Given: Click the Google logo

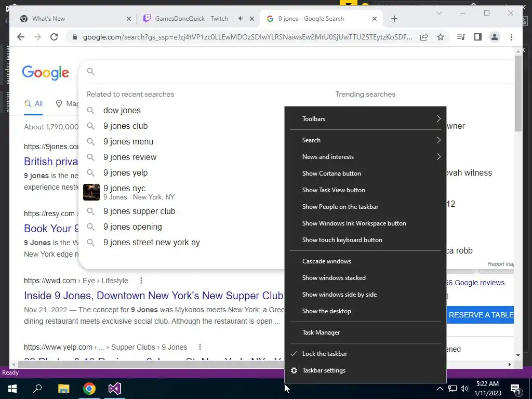Looking at the screenshot, I should click(x=46, y=73).
